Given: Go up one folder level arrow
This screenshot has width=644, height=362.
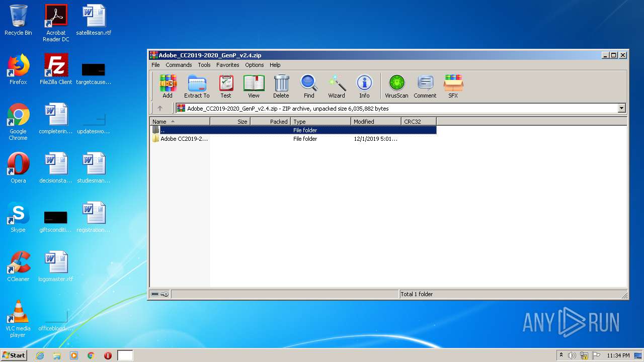Looking at the screenshot, I should tap(160, 108).
